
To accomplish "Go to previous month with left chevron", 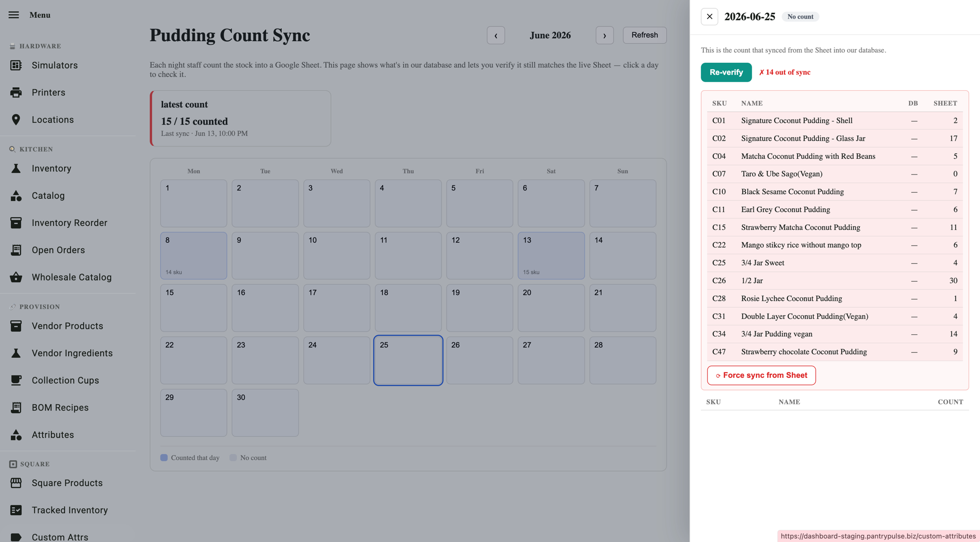I will click(496, 35).
